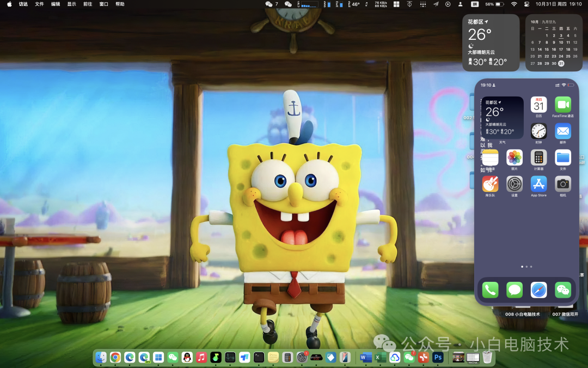Open the 文件 menu
This screenshot has height=368, width=588.
(39, 4)
